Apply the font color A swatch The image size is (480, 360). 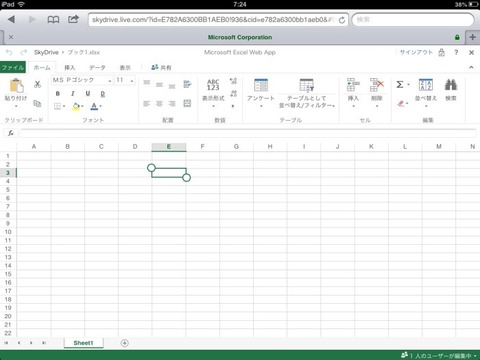94,106
